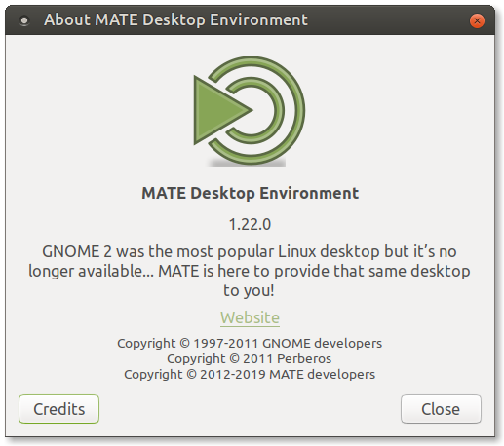Click the red X title bar button
The width and height of the screenshot is (504, 446).
pos(477,21)
